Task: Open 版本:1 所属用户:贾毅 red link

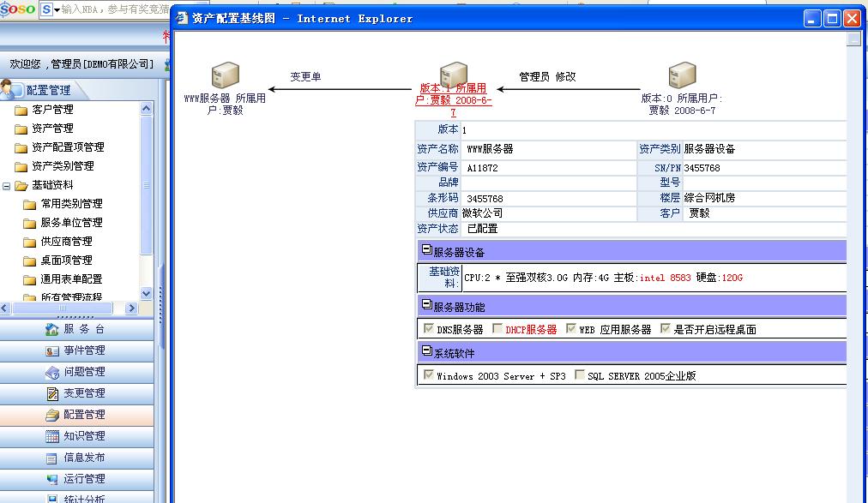Action: click(x=454, y=100)
